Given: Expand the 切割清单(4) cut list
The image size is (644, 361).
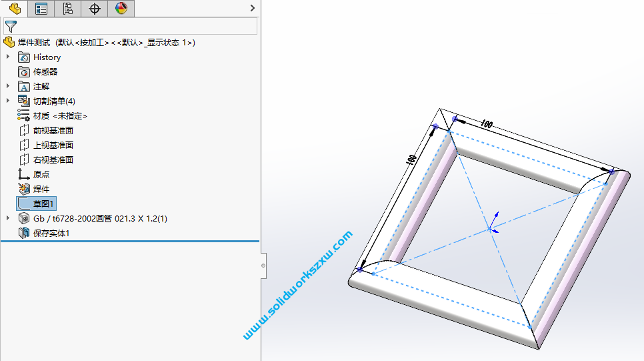Looking at the screenshot, I should (x=8, y=101).
